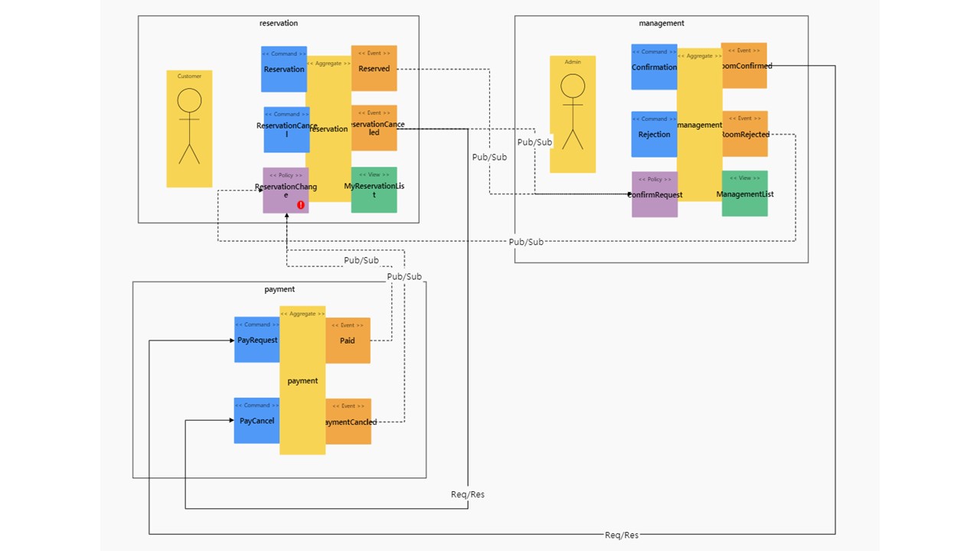Select the Rejection command sticky
The image size is (980, 551).
[654, 134]
